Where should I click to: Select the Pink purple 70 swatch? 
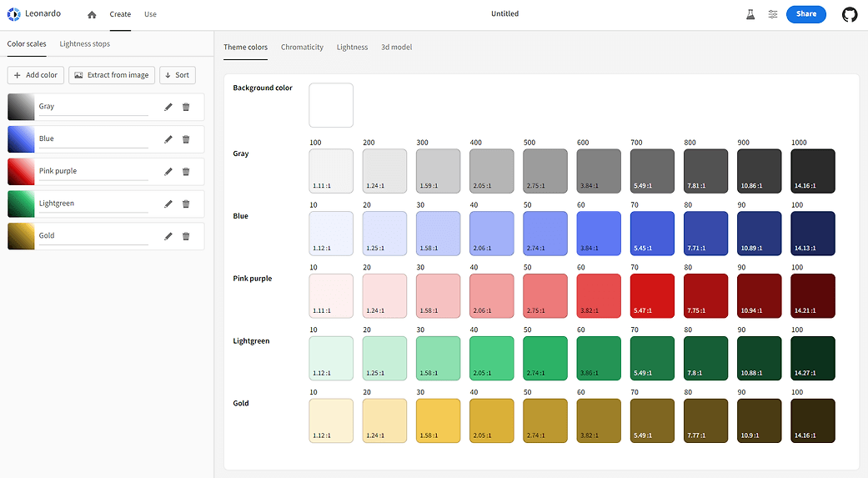pos(652,296)
